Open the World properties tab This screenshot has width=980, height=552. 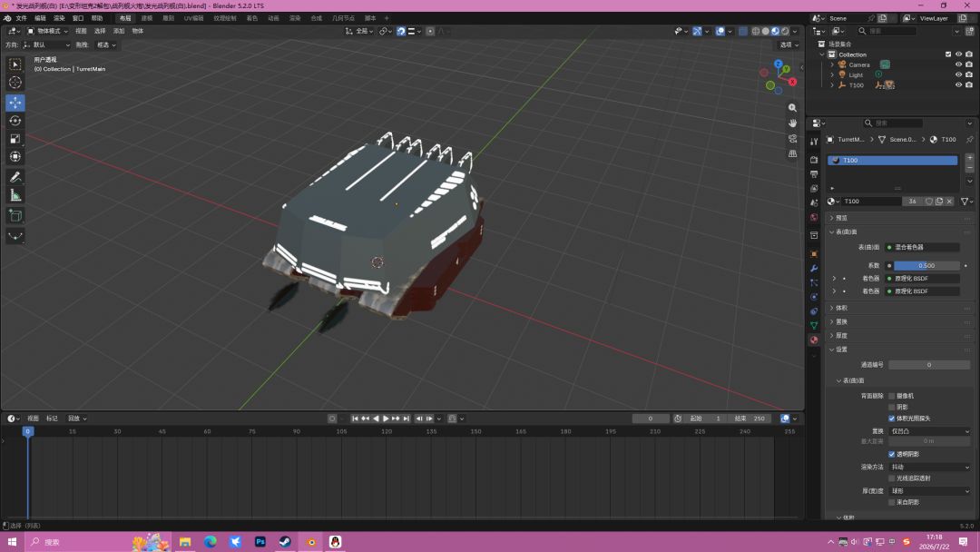click(x=814, y=218)
